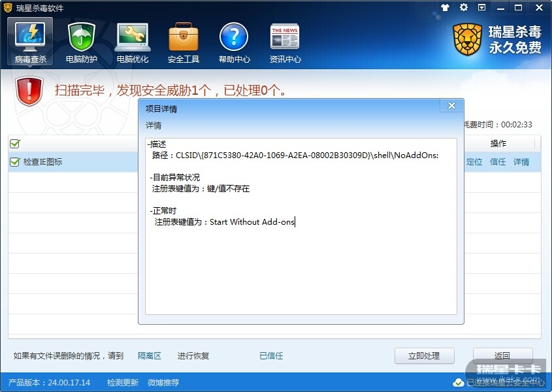Image resolution: width=552 pixels, height=392 pixels.
Task: Click the CLSID registry path line
Action: pos(295,155)
